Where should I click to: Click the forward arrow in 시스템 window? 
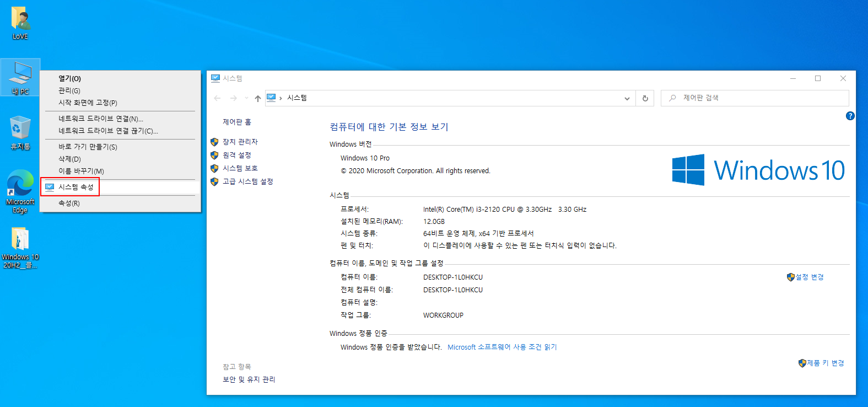(234, 98)
